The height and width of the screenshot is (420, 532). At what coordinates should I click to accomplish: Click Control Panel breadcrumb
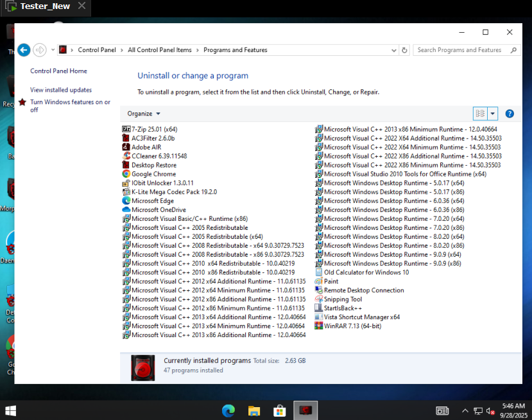(97, 50)
